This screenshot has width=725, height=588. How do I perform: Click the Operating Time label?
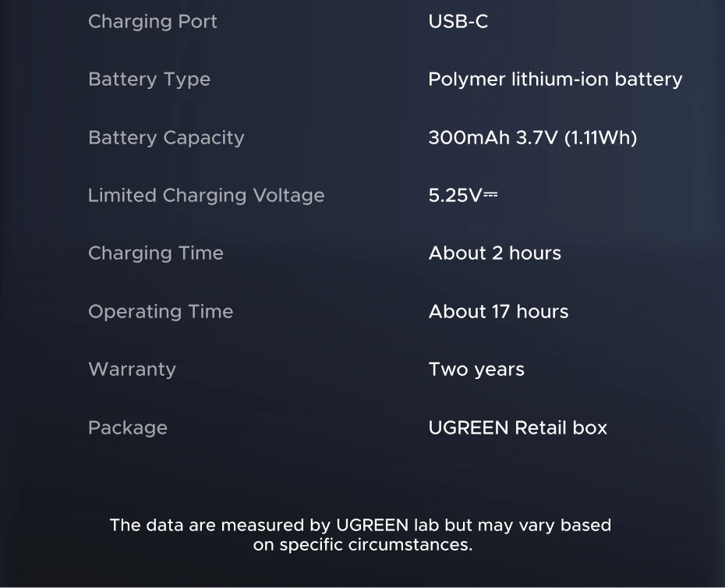tap(161, 312)
